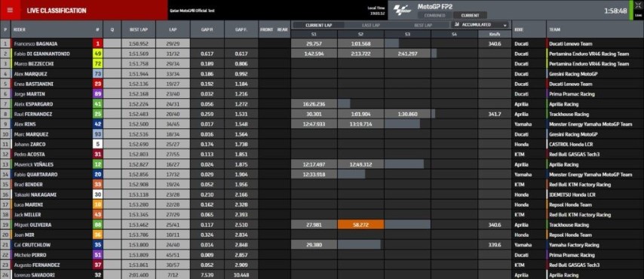The image size is (644, 279).
Task: Click Di Giannantonio's 2:41.297 S3 time
Action: coord(407,54)
